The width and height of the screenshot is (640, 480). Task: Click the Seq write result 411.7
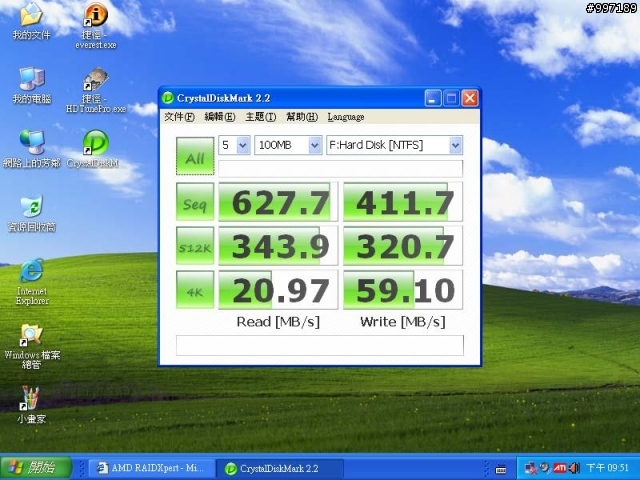pos(403,202)
